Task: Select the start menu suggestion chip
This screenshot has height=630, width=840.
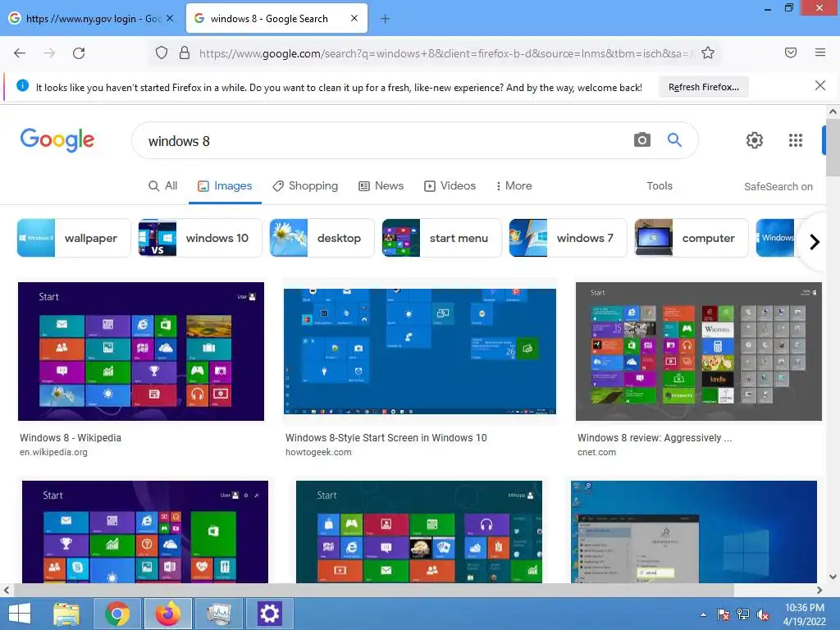Action: click(x=441, y=238)
